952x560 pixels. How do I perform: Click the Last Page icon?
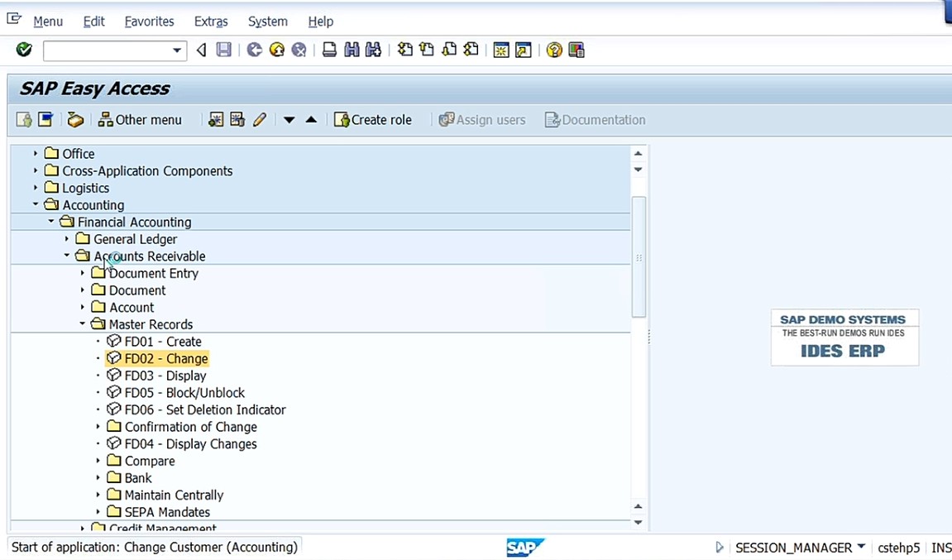[x=471, y=50]
